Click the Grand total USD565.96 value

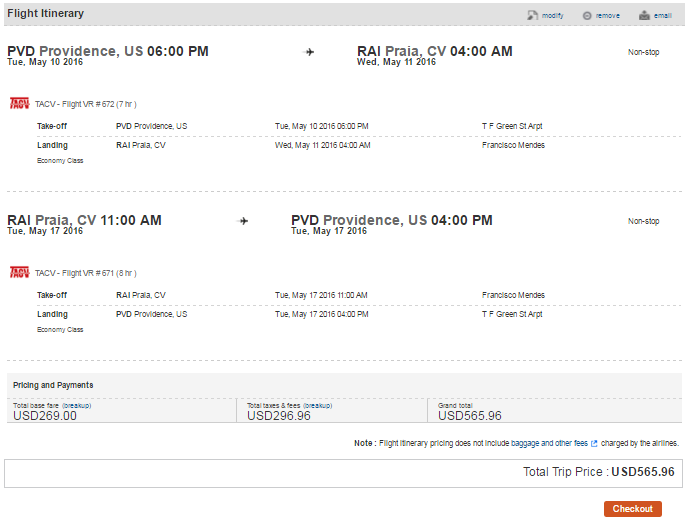470,416
